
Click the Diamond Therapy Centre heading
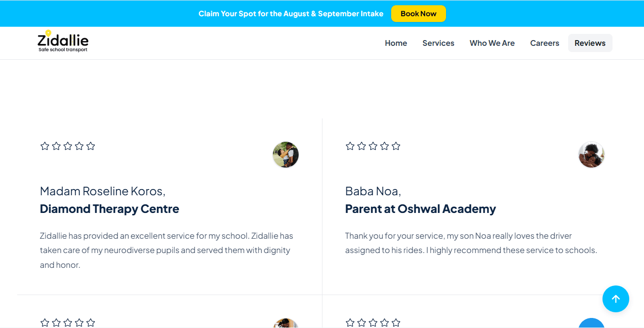[x=110, y=209]
